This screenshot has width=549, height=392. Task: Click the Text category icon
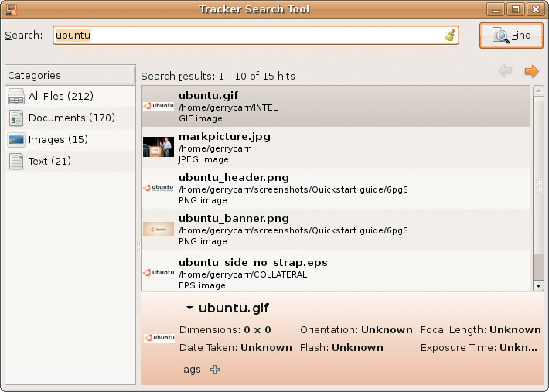pos(16,162)
